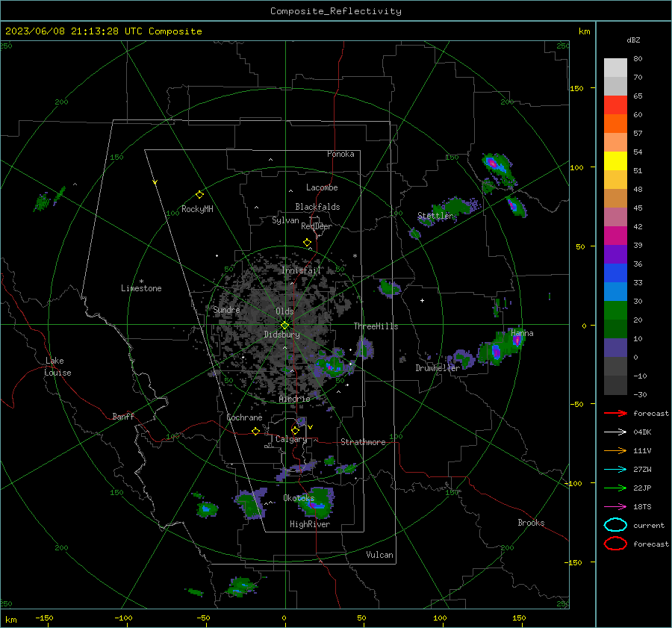
Task: Click the dBZ heading above the color scale
Action: [633, 40]
